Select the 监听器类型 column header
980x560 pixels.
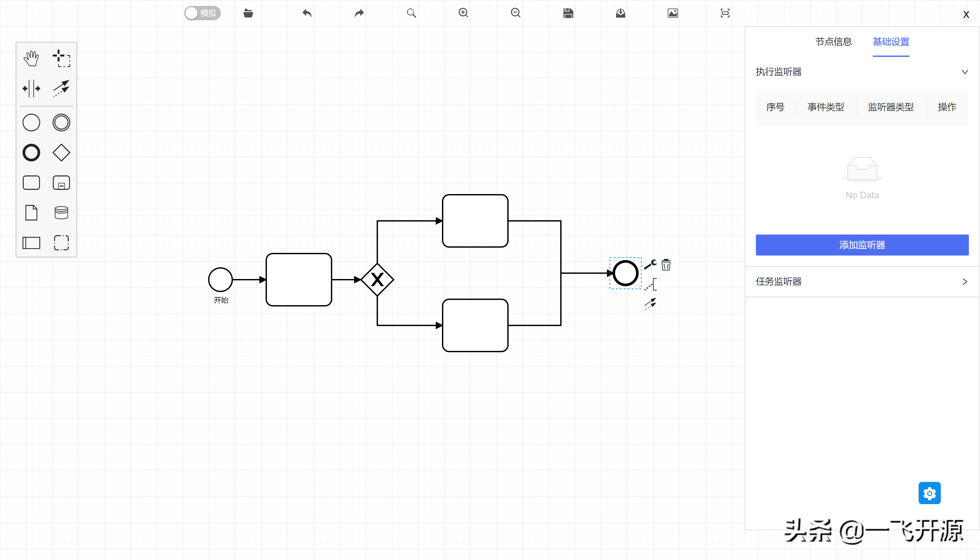890,107
